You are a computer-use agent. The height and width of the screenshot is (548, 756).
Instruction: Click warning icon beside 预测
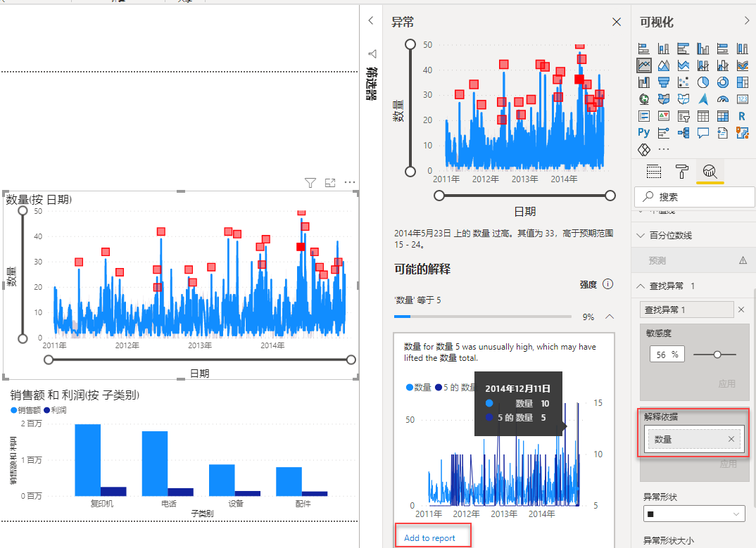click(x=743, y=260)
